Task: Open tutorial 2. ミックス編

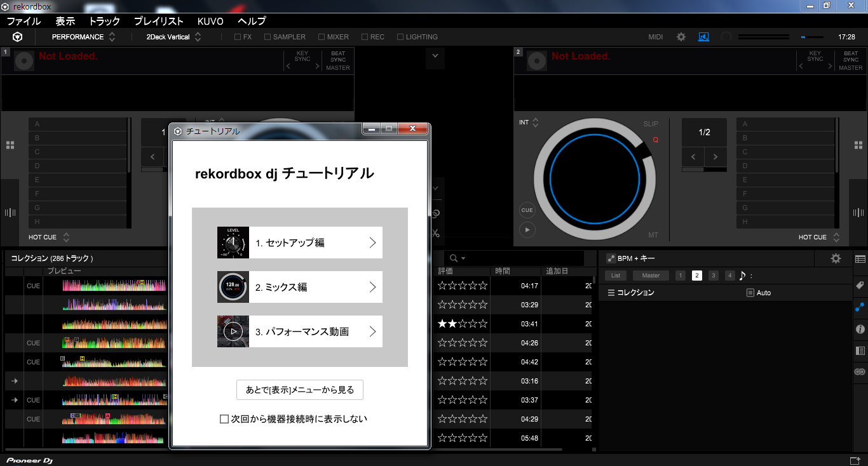Action: coord(300,287)
